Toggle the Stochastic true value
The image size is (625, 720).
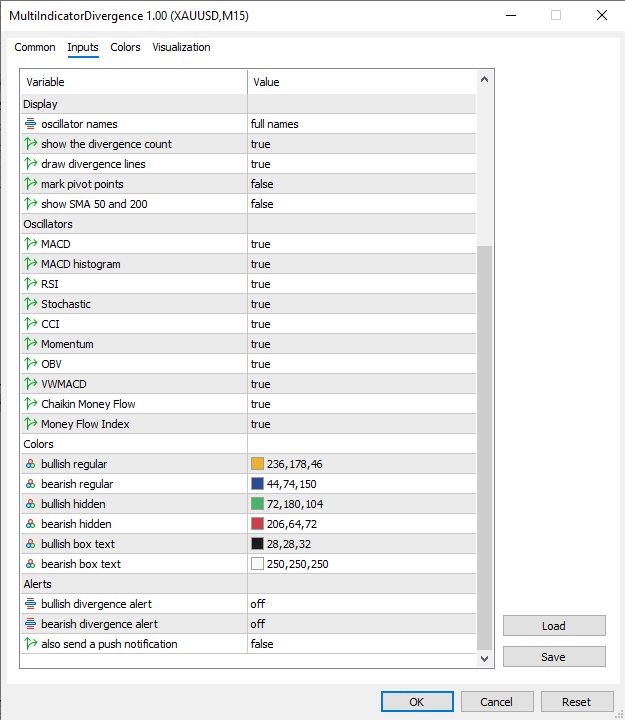tap(362, 304)
